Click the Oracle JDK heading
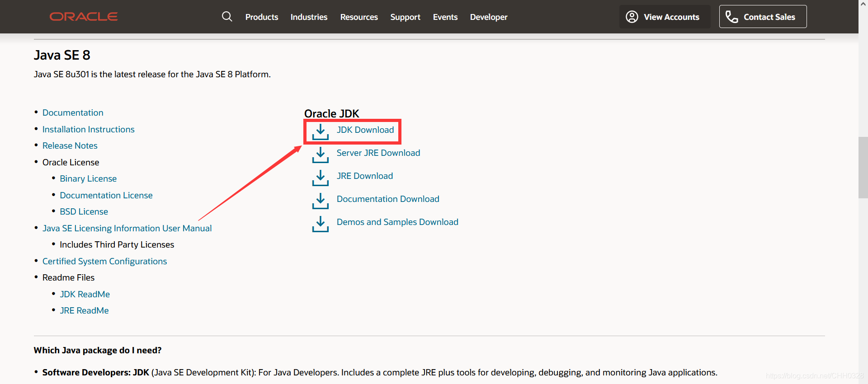The height and width of the screenshot is (384, 868). click(x=332, y=113)
